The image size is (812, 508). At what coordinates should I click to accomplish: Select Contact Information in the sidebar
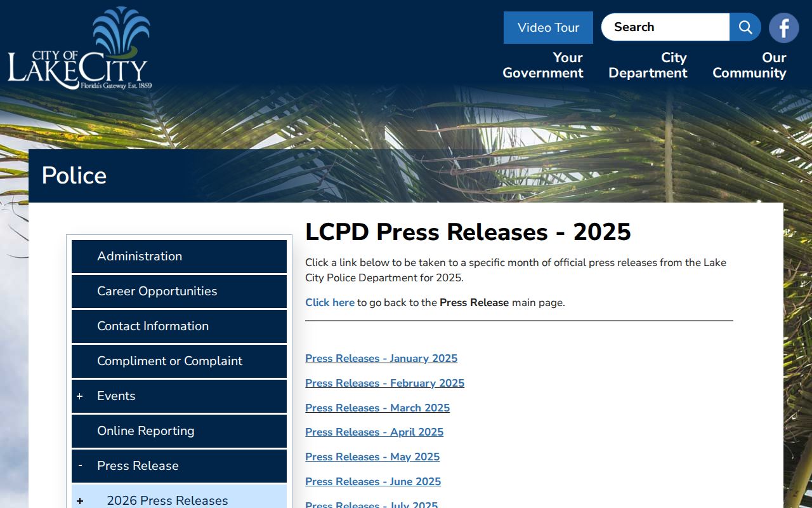click(x=179, y=326)
